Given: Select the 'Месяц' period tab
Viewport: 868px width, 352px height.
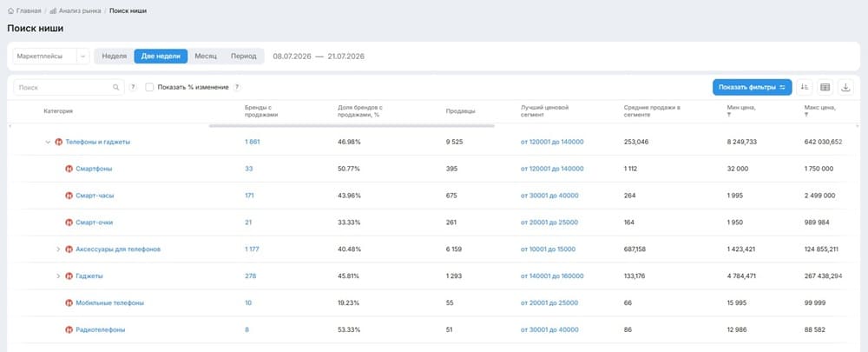Looking at the screenshot, I should [x=206, y=56].
